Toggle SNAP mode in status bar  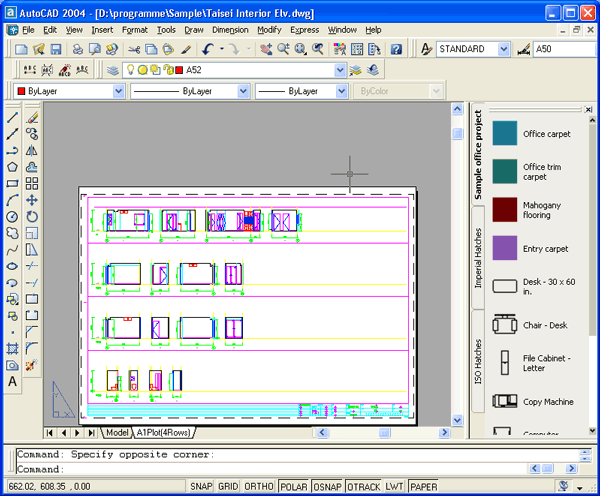click(x=201, y=487)
